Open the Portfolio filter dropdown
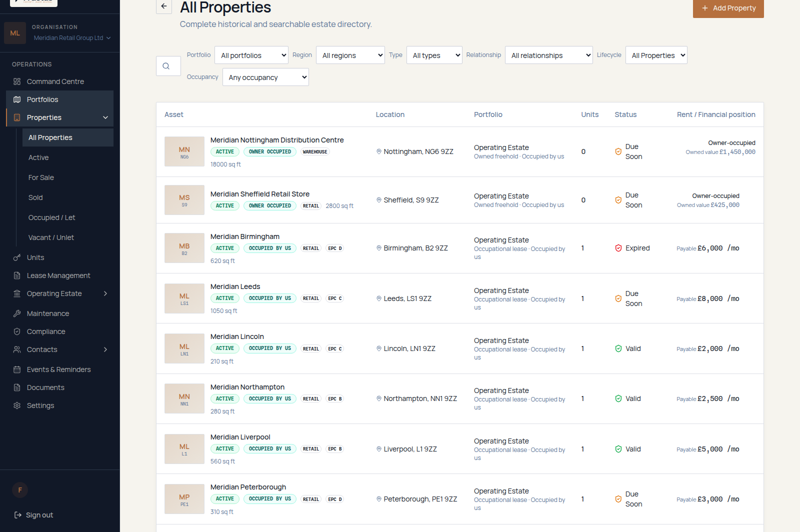 click(251, 55)
